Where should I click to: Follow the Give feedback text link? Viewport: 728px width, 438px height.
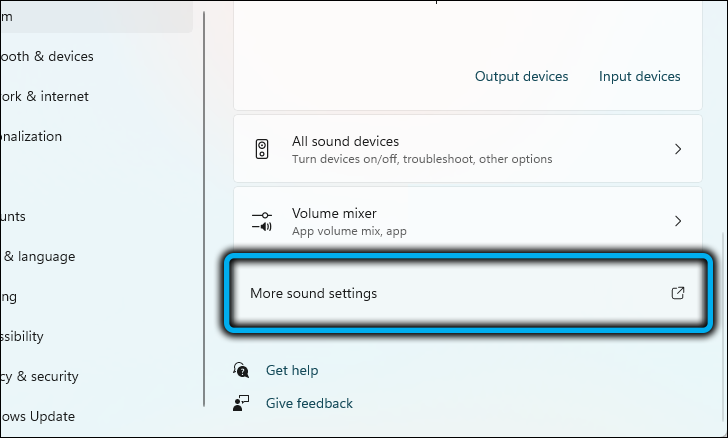click(309, 403)
